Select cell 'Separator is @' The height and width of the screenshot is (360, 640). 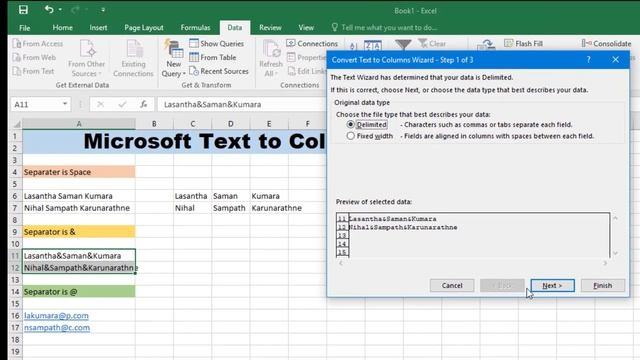tap(79, 291)
